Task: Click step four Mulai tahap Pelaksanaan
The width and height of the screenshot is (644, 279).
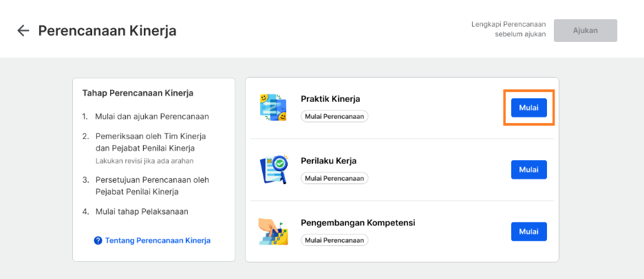Action: click(142, 212)
